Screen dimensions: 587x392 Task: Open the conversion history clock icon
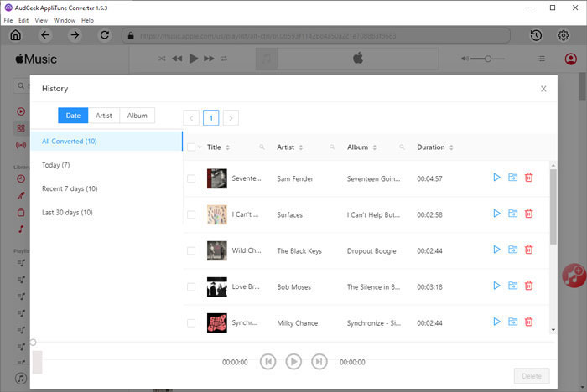536,35
